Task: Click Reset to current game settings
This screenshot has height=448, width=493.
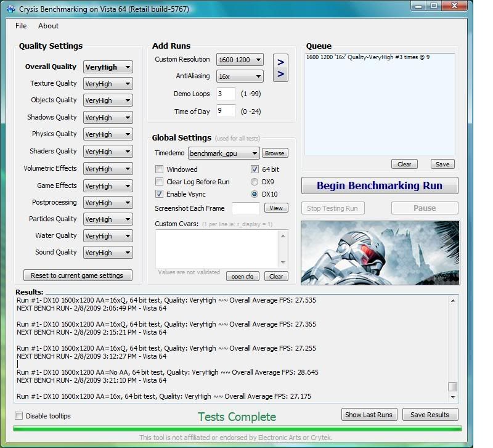Action: pyautogui.click(x=77, y=274)
